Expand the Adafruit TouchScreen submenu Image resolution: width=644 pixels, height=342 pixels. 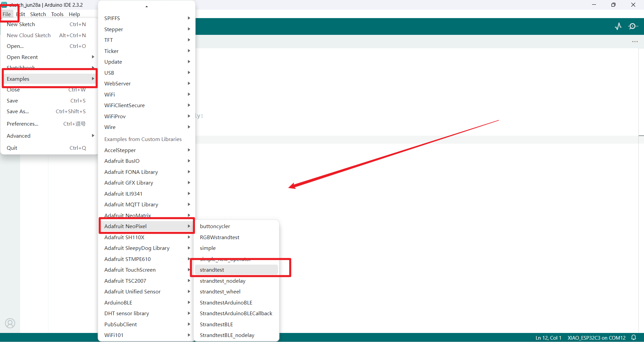click(x=147, y=270)
